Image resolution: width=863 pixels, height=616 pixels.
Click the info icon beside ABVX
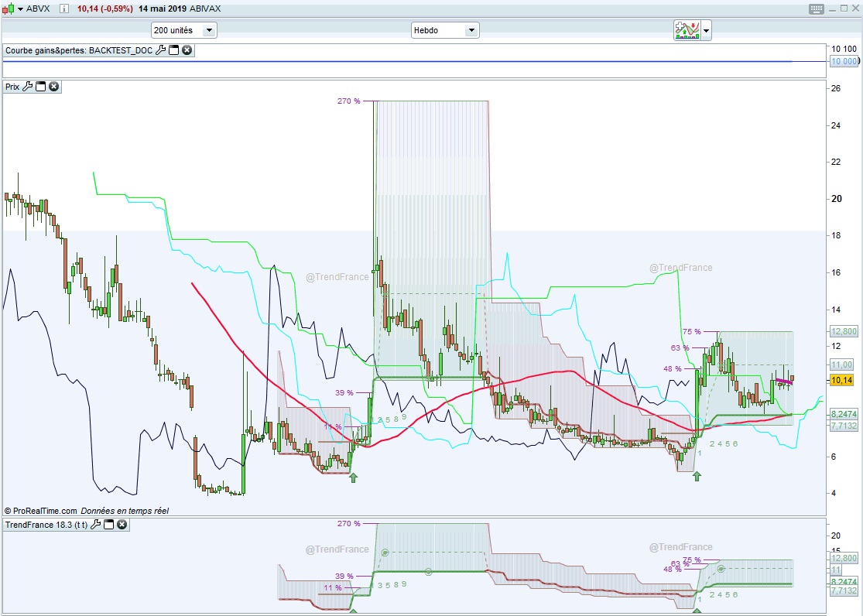(64, 9)
